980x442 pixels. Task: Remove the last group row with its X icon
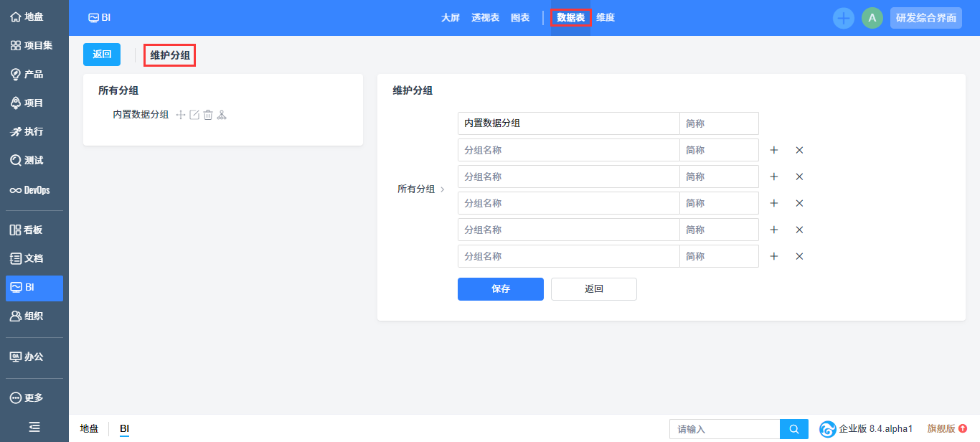point(799,256)
